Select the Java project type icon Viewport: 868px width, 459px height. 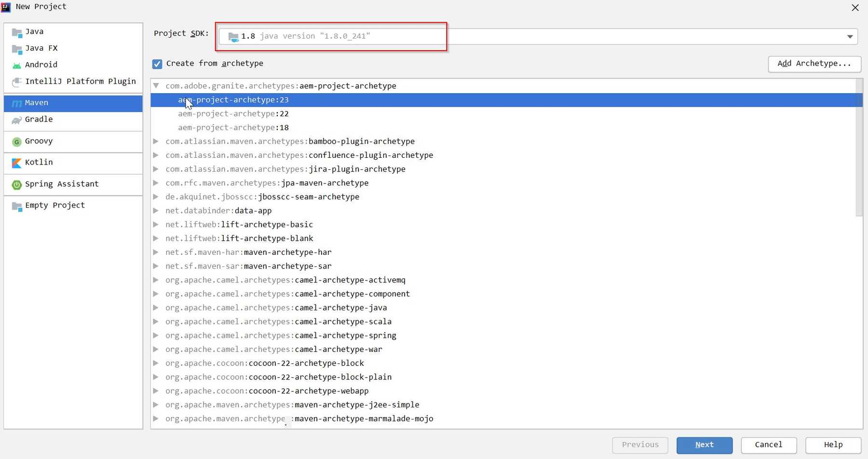coord(16,32)
